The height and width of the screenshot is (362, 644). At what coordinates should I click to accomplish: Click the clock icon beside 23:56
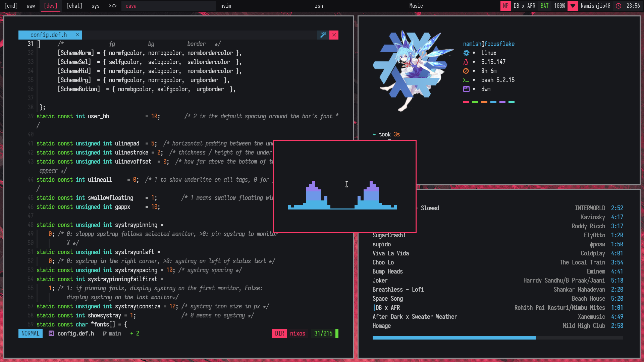click(619, 6)
